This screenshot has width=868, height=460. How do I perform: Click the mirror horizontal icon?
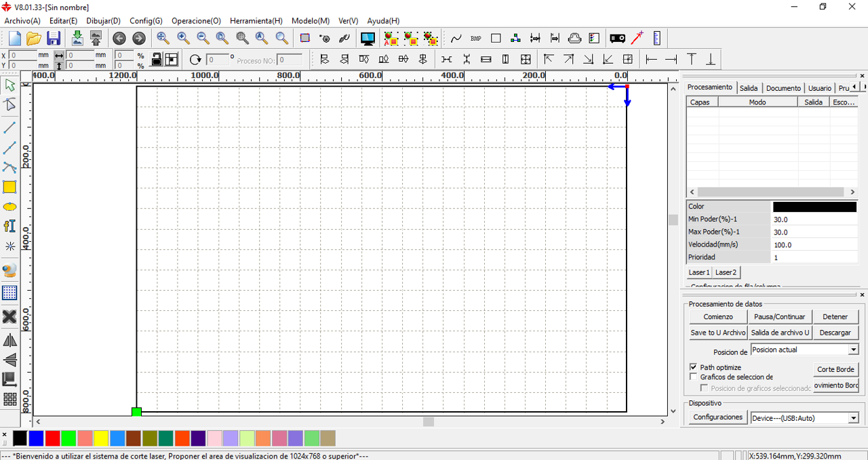pos(9,340)
